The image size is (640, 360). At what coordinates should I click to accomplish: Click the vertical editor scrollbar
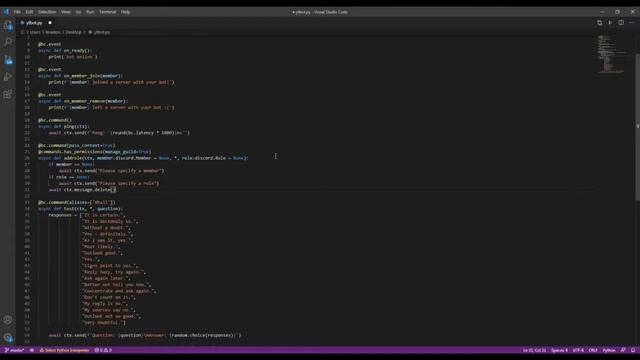click(x=638, y=127)
